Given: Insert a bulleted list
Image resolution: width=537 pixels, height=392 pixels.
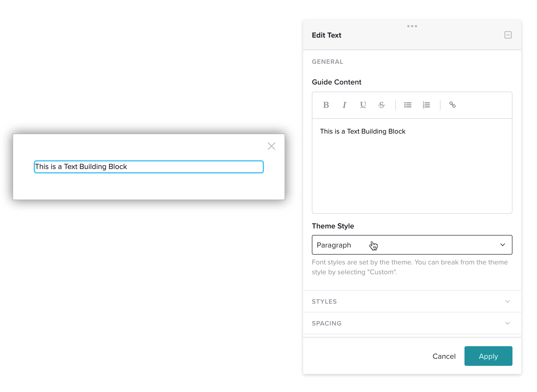Looking at the screenshot, I should [x=408, y=105].
